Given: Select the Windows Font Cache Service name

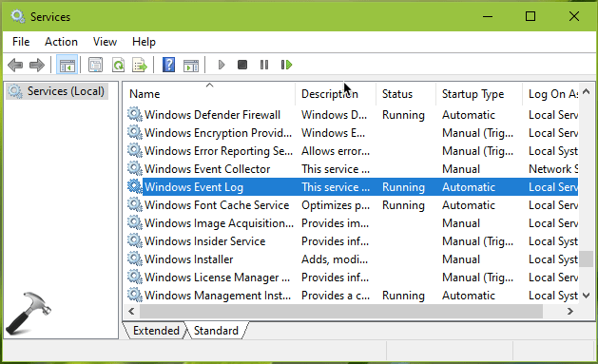Looking at the screenshot, I should pos(217,205).
